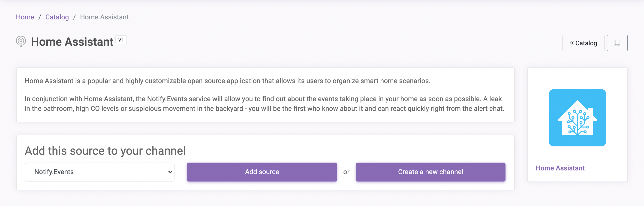Viewport: 644px width, 206px height.
Task: Click the 'or' text between buttons
Action: 346,172
